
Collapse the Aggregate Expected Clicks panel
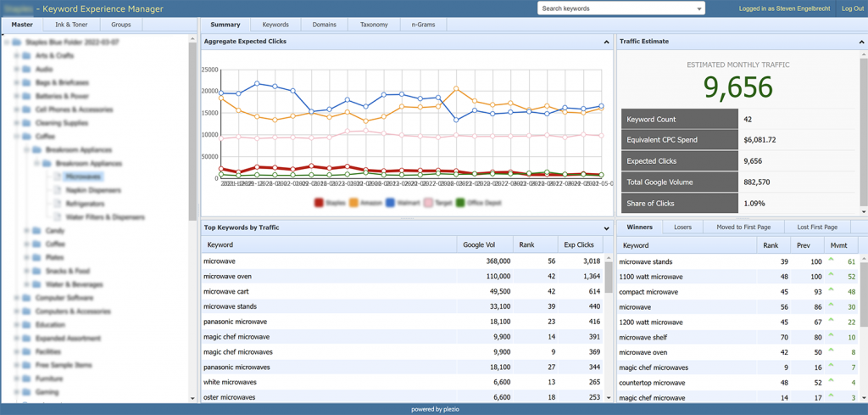point(606,42)
